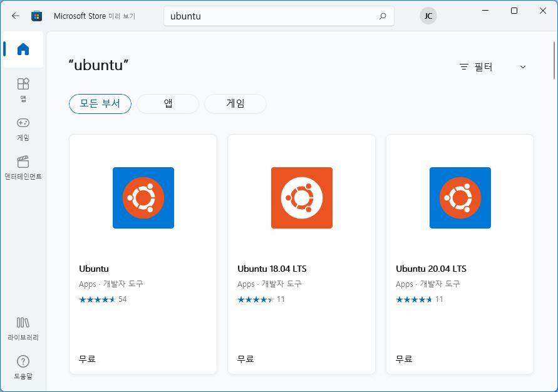Click the Microsoft Store logo icon
Image resolution: width=558 pixels, height=392 pixels.
tap(37, 16)
